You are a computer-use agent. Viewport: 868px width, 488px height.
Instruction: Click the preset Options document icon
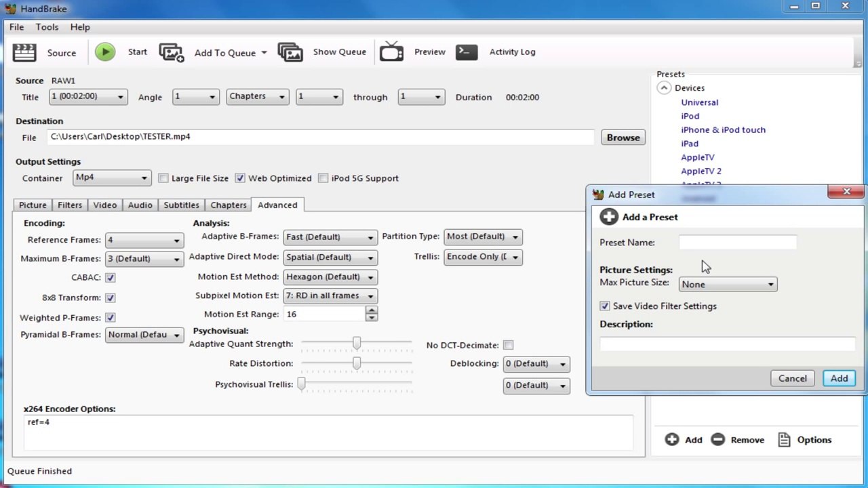tap(784, 439)
